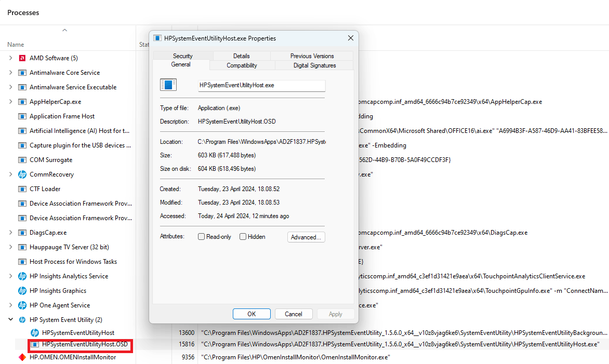609x364 pixels.
Task: Click the Application Frame Host icon
Action: pyautogui.click(x=22, y=116)
